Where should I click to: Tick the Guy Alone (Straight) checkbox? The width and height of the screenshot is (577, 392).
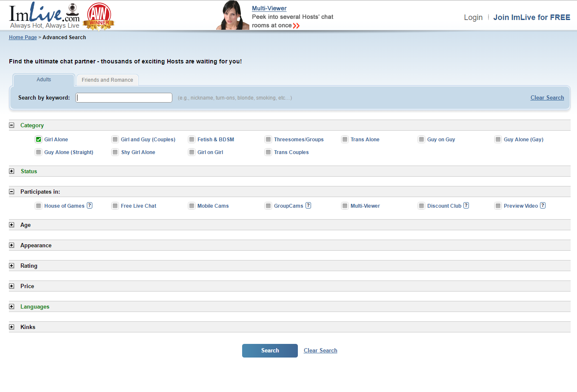[x=39, y=152]
